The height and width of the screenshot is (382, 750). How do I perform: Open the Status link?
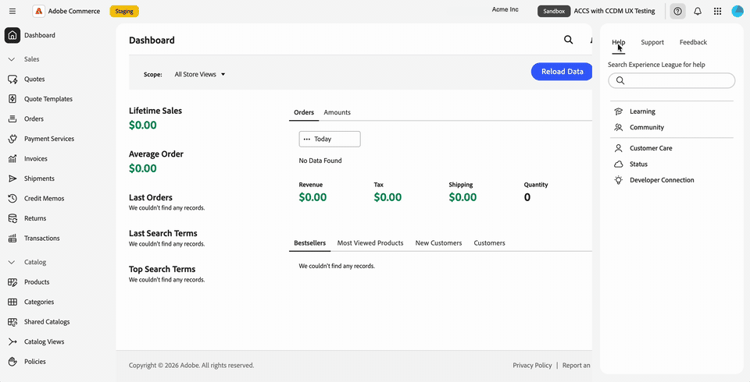[x=638, y=164]
